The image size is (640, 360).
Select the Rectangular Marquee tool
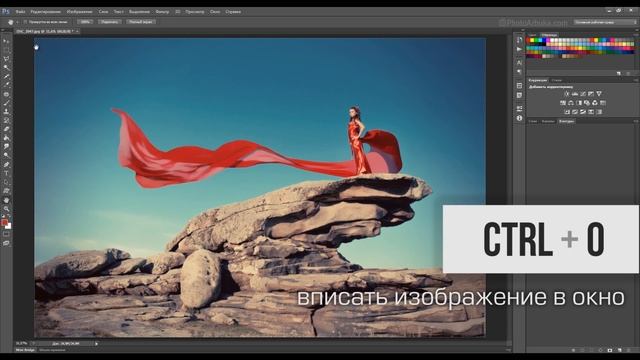6,50
